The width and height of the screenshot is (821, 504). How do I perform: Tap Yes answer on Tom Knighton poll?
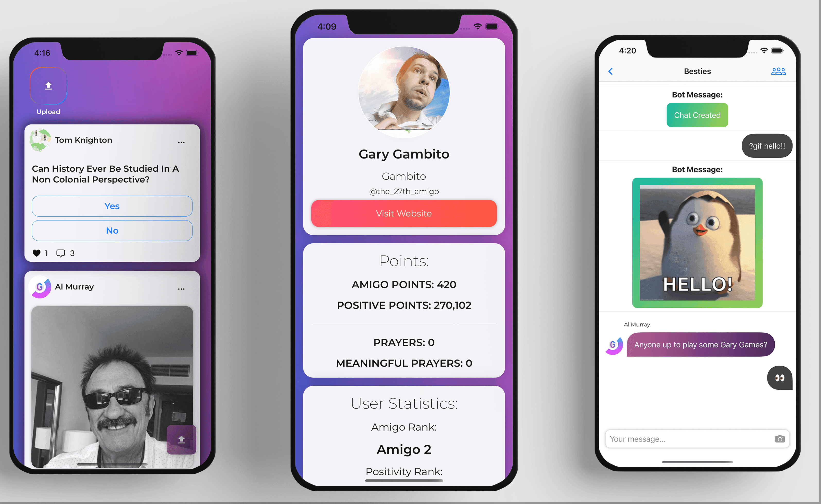coord(111,206)
